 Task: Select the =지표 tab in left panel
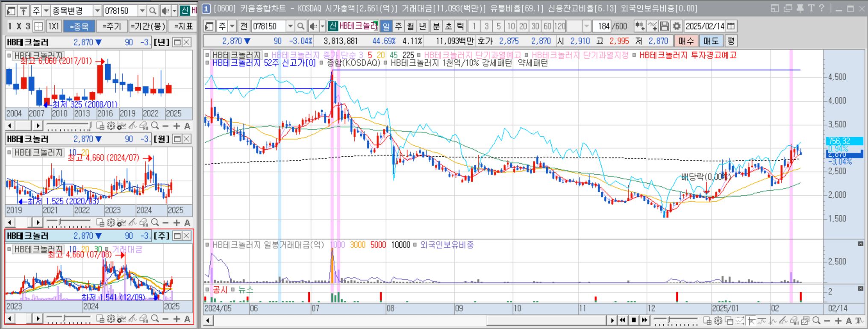tap(183, 26)
